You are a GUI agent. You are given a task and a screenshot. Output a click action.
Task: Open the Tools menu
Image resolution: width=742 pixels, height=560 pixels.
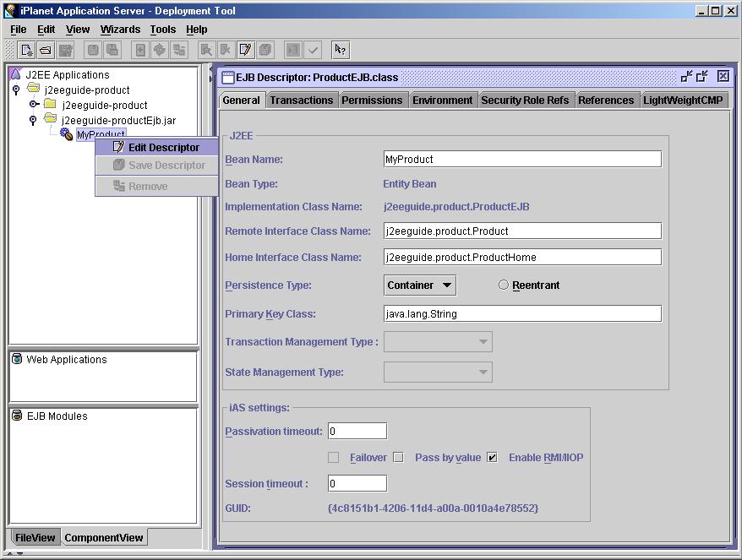tap(163, 30)
